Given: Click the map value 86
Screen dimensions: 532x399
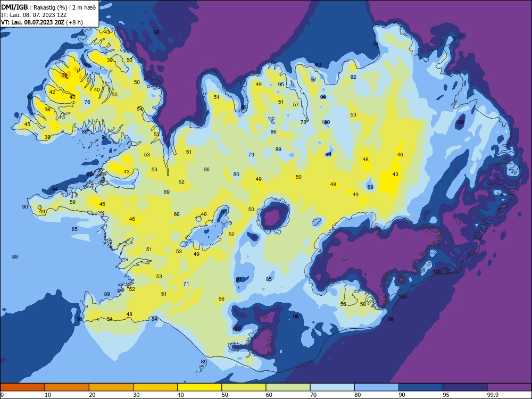Looking at the screenshot, I should coord(273,131).
